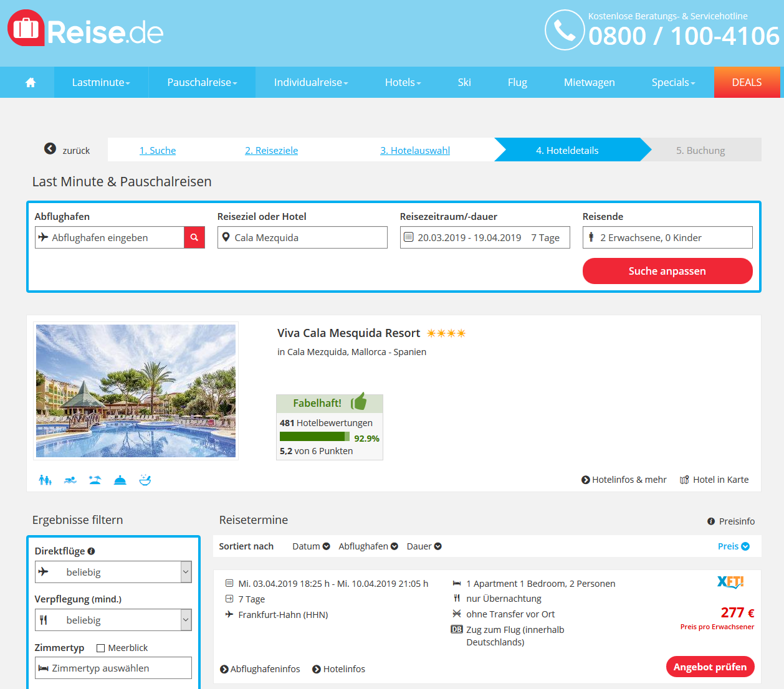Viewport: 784px width, 689px height.
Task: Click the Reisezeitraum date range field
Action: 485,237
